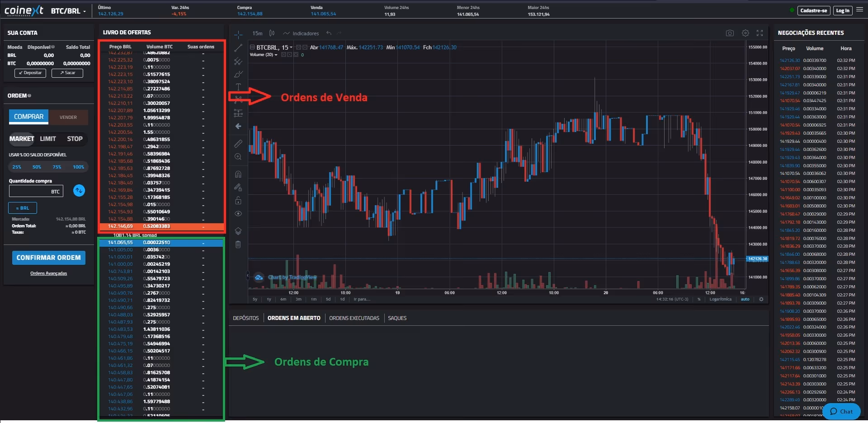Expand the BTCBRL, 15 legend arrow
The height and width of the screenshot is (423, 868).
pos(291,47)
